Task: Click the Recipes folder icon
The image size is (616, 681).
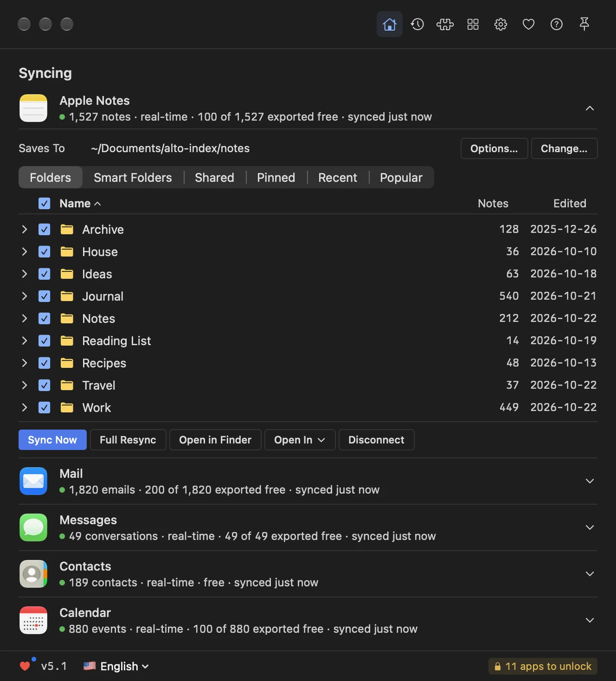Action: (x=67, y=363)
